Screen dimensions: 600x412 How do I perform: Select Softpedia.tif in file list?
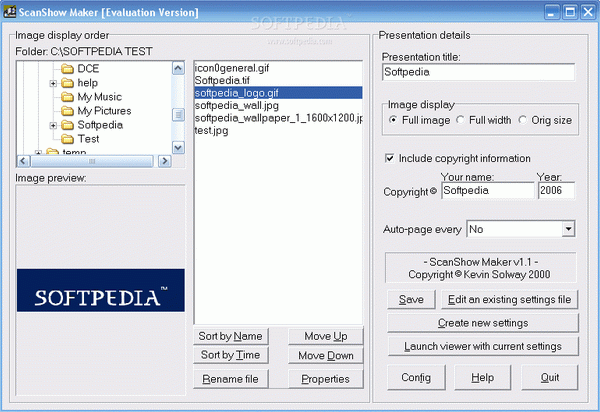pyautogui.click(x=279, y=80)
